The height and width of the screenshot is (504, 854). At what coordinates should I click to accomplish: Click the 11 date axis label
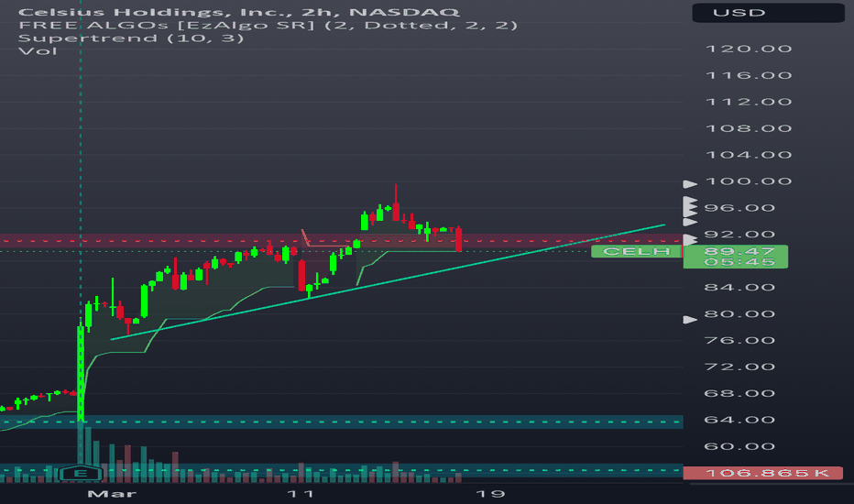(x=301, y=494)
